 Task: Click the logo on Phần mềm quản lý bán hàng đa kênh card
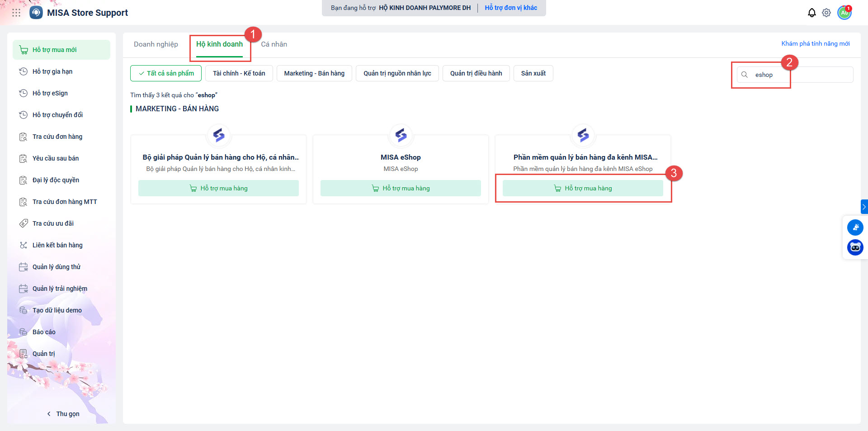[x=583, y=135]
